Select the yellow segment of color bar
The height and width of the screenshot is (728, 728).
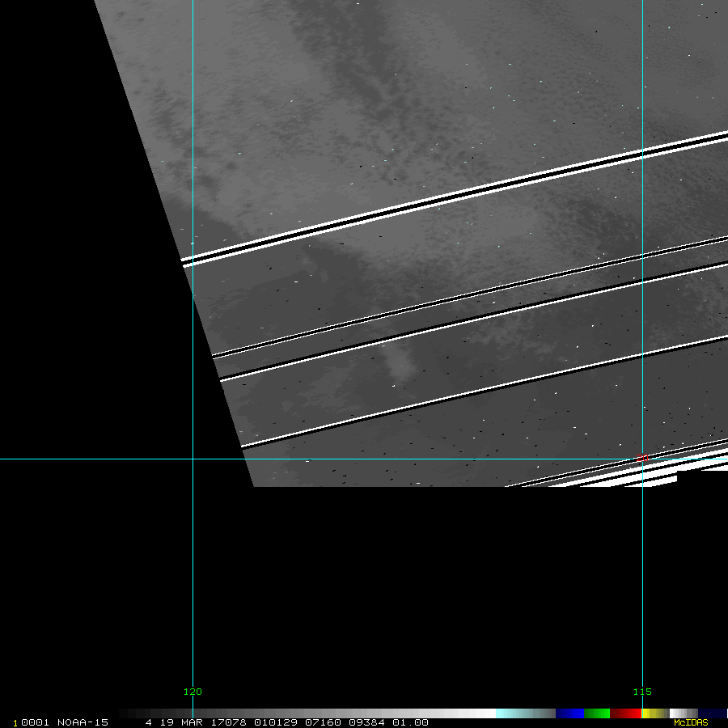[655, 713]
